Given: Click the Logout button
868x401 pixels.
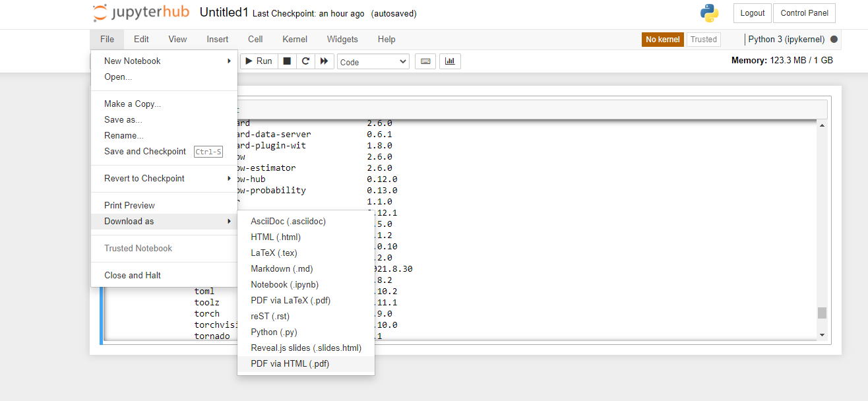Looking at the screenshot, I should [x=753, y=13].
